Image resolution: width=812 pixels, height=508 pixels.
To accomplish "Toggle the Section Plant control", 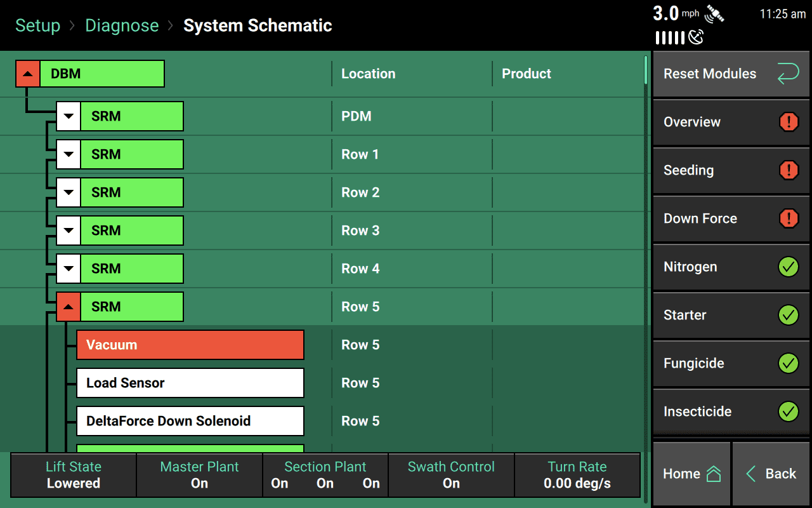I will point(325,475).
